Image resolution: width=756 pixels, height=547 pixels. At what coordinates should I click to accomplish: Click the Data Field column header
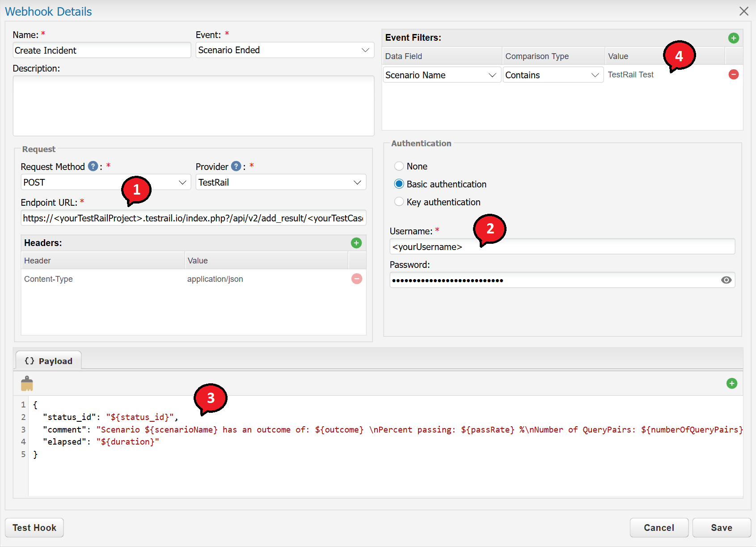[x=442, y=56]
